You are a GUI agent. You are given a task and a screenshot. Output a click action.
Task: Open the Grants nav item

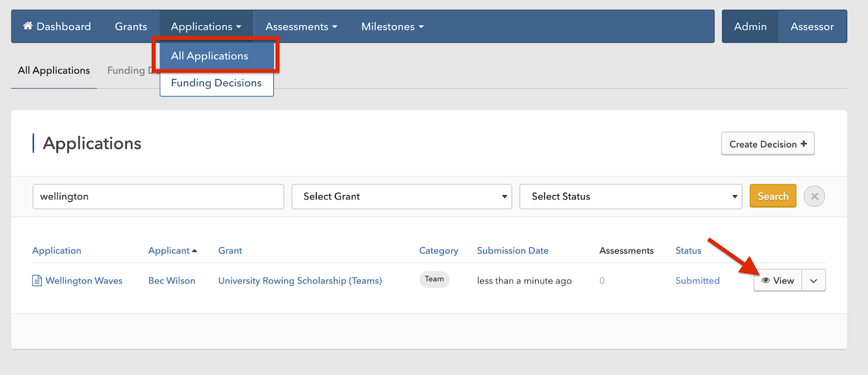(x=131, y=27)
